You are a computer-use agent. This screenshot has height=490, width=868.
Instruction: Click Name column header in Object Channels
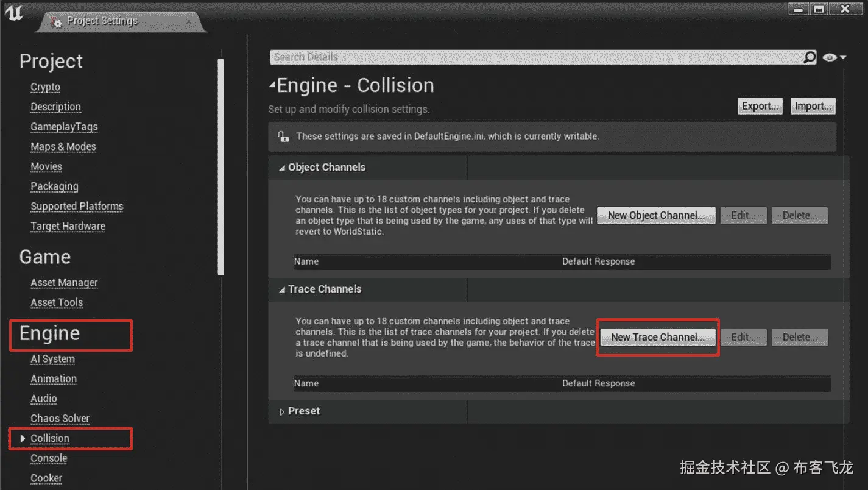click(306, 261)
